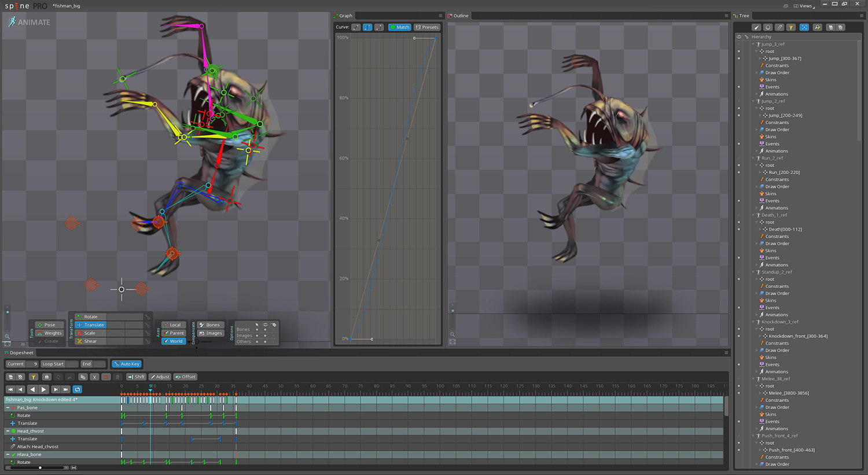Image resolution: width=868 pixels, height=475 pixels.
Task: Jump to the first frame
Action: [x=10, y=389]
